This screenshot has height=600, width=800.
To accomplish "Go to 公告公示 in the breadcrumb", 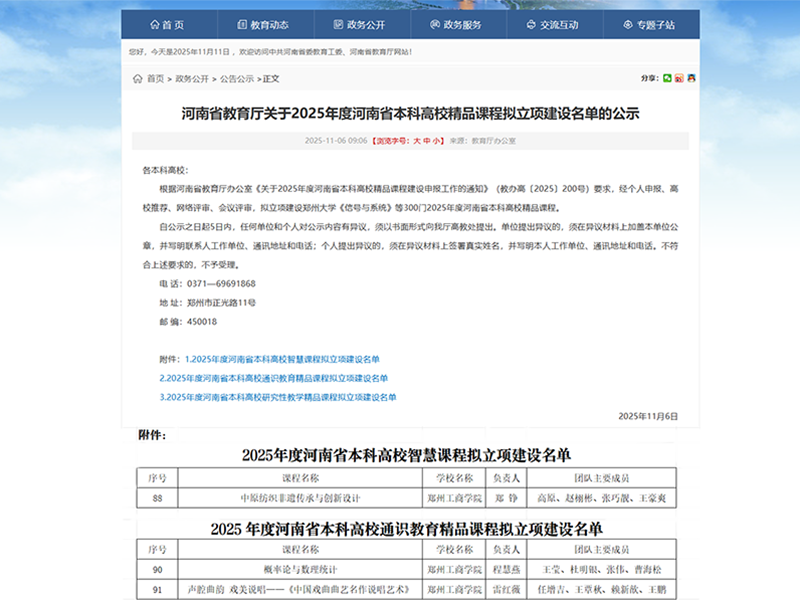I will pos(237,78).
